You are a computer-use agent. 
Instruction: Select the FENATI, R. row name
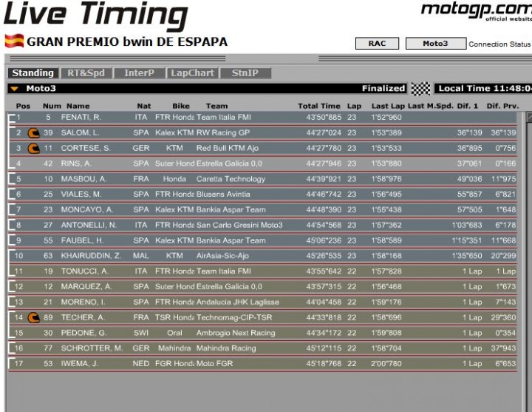click(81, 117)
